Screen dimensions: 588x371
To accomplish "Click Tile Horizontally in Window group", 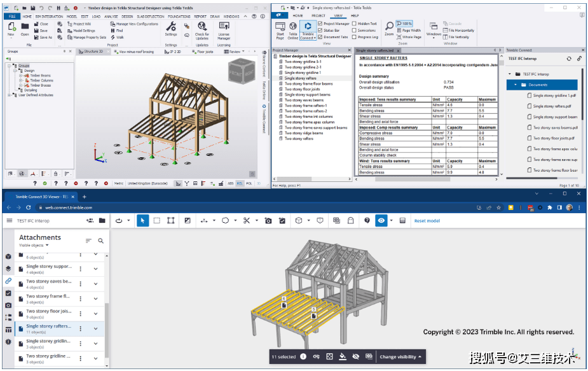I will tap(458, 31).
